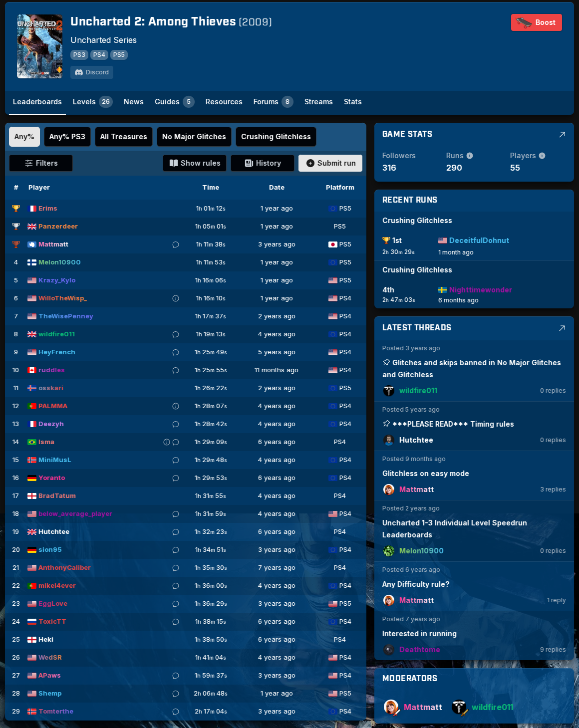
Task: Open the comment bubble on Hutchtee's run
Action: click(x=176, y=532)
